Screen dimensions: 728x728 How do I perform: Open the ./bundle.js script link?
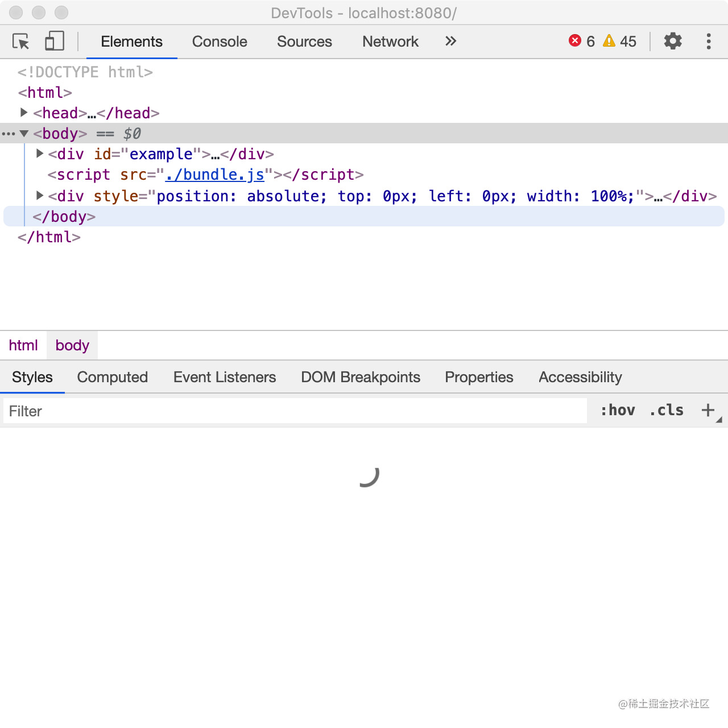point(215,175)
